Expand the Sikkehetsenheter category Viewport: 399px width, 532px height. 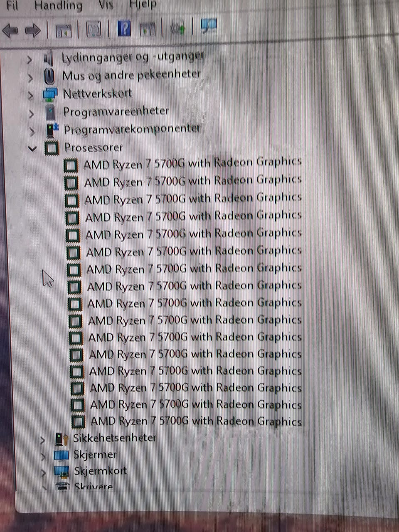[x=42, y=440]
